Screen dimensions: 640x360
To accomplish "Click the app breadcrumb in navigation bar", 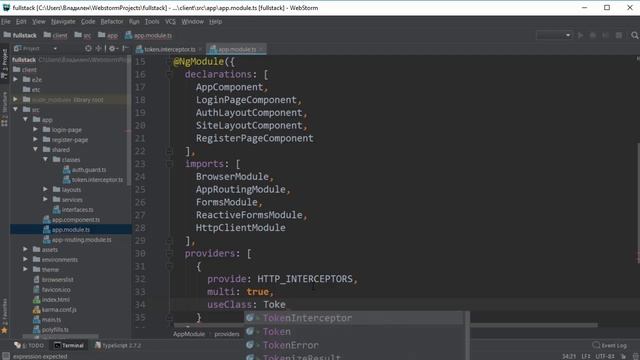I will pos(108,36).
